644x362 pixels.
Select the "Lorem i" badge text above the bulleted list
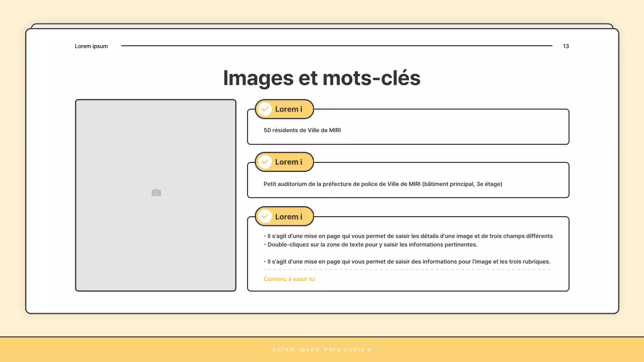point(288,217)
